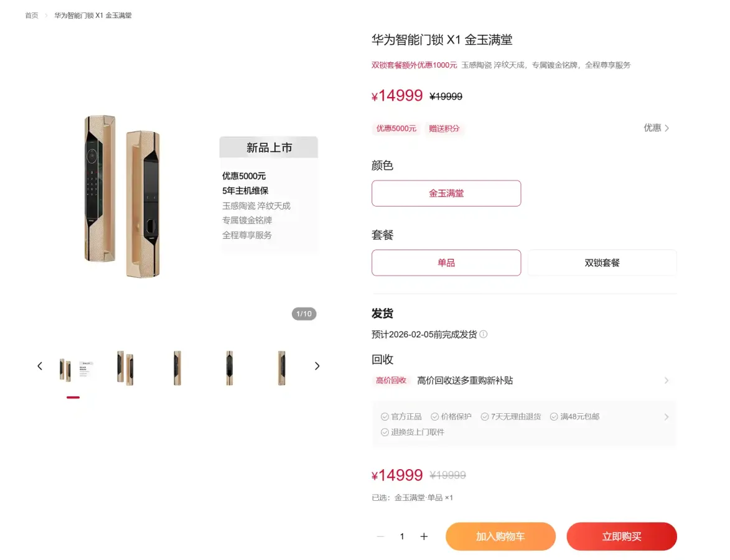Click 加入购物车 add to cart button

(x=500, y=536)
